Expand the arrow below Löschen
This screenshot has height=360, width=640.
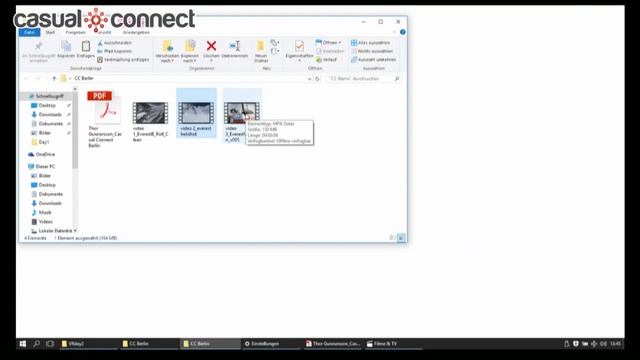211,61
